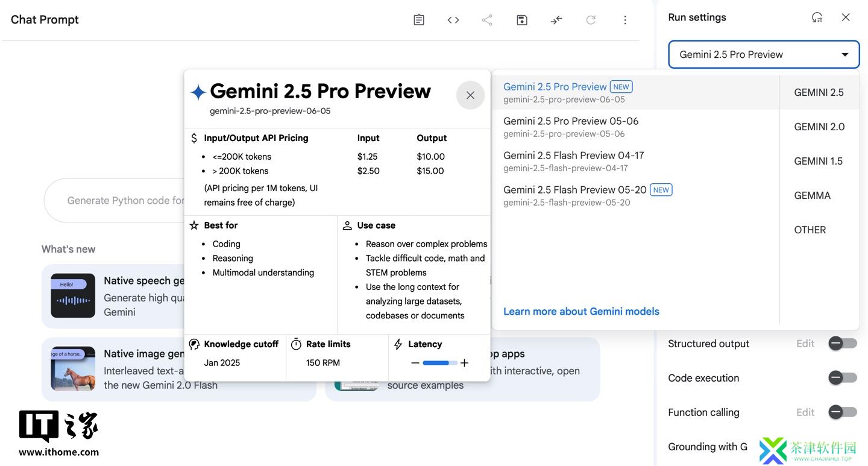868x466 pixels.
Task: Click the Hello! audio waveform thumbnail
Action: [x=73, y=296]
